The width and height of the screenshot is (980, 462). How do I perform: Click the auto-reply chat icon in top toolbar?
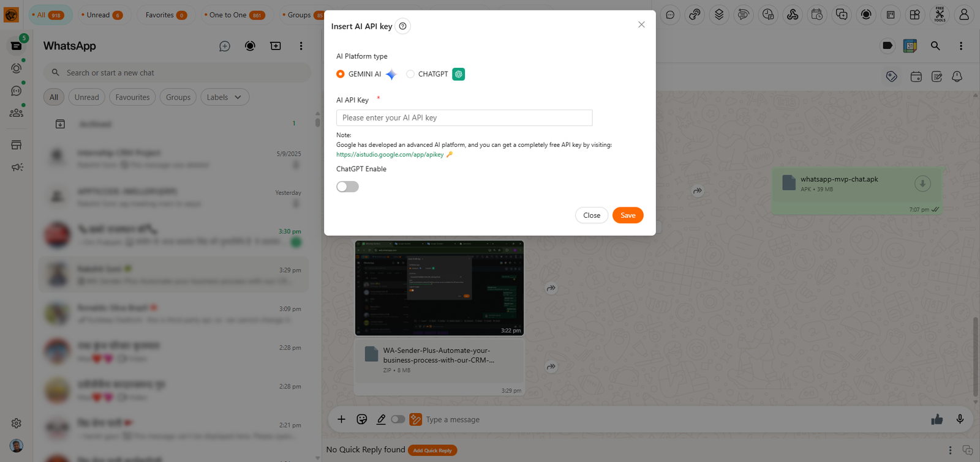pyautogui.click(x=744, y=15)
